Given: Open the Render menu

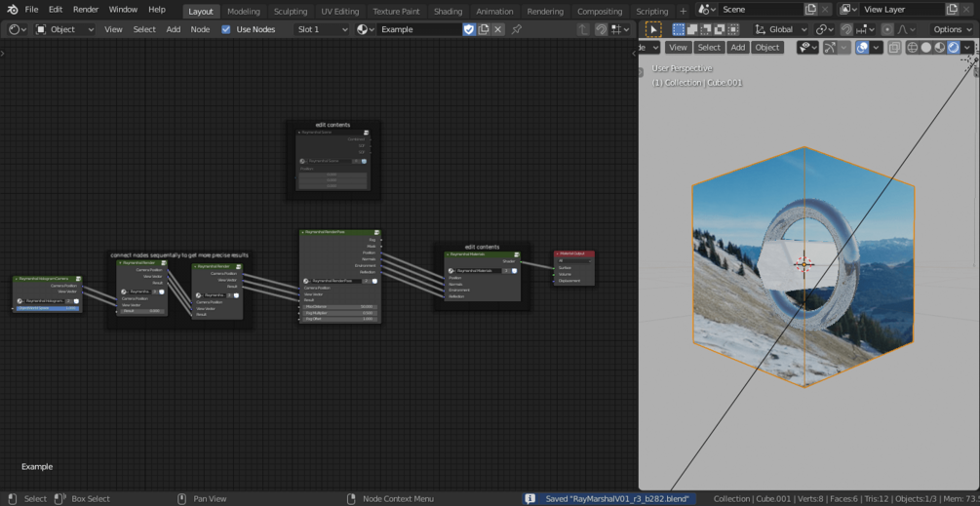Looking at the screenshot, I should tap(86, 10).
